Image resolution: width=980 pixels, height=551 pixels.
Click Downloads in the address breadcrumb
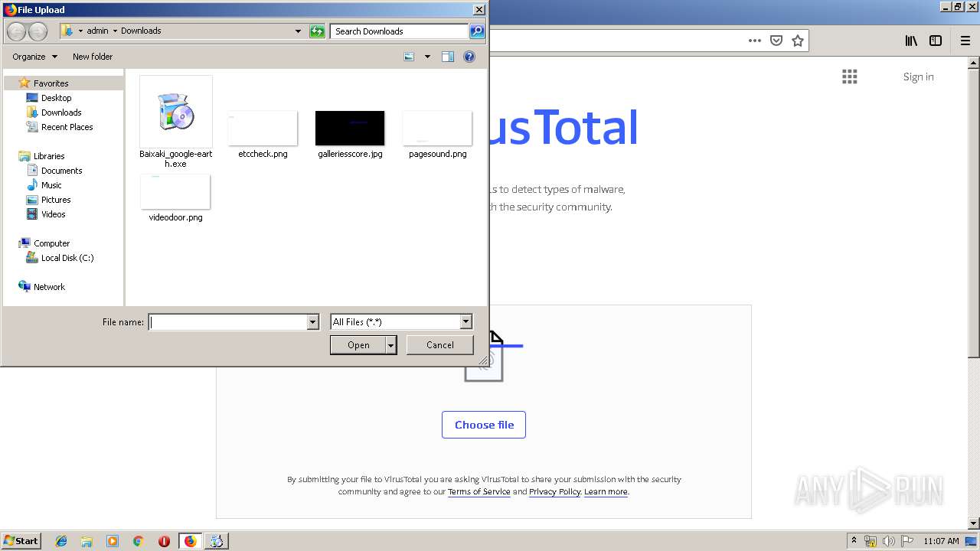click(141, 31)
